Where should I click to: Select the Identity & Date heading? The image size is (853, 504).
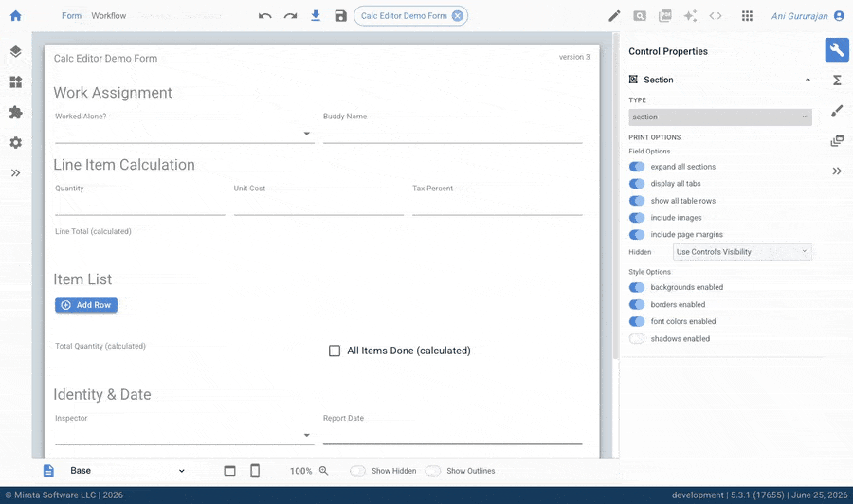click(102, 394)
